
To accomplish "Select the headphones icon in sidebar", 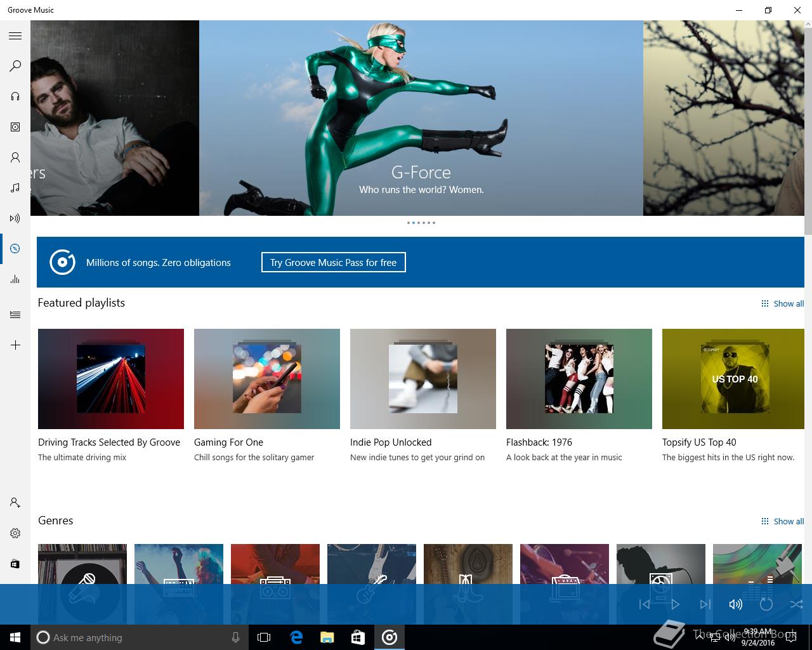I will tap(15, 96).
